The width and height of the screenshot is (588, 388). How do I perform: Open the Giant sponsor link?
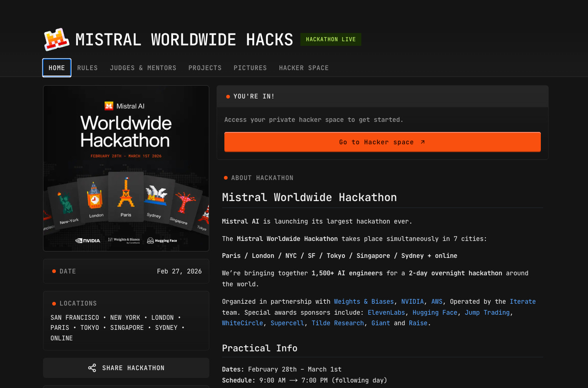pos(381,323)
